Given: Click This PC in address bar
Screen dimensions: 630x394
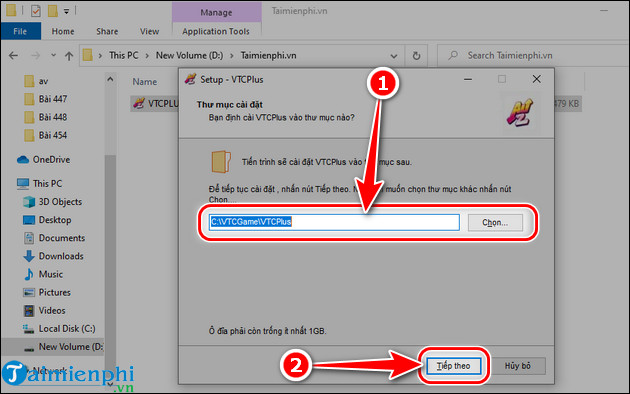Looking at the screenshot, I should pyautogui.click(x=123, y=55).
